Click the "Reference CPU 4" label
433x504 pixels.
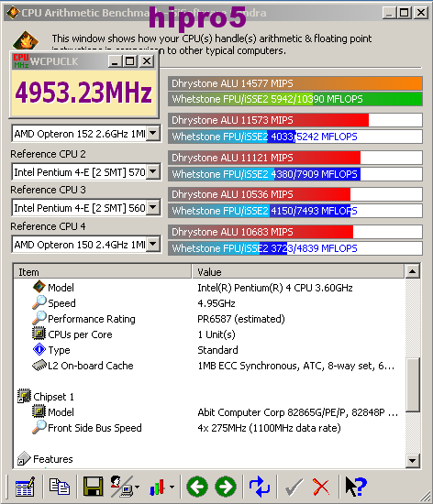(x=49, y=226)
